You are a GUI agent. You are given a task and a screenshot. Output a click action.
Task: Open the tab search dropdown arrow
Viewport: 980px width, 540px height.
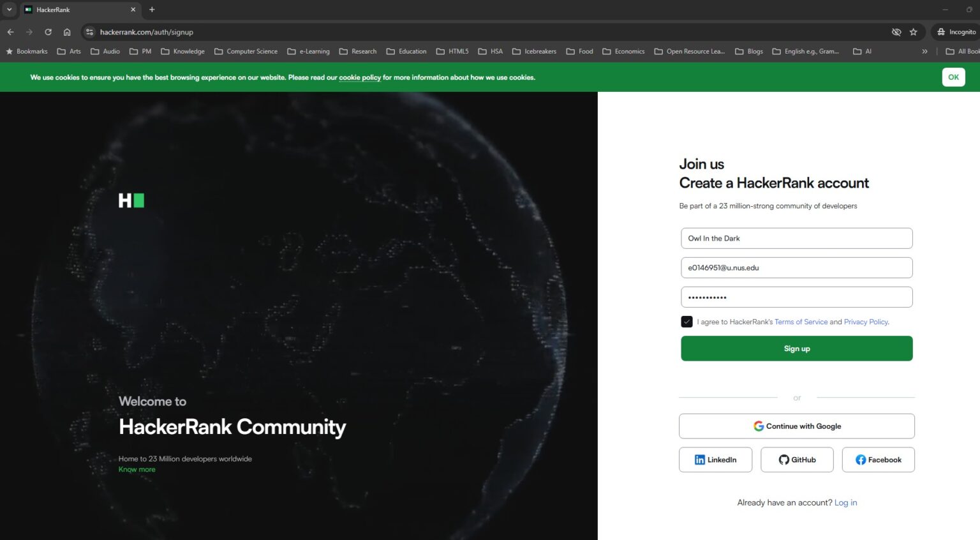click(9, 10)
